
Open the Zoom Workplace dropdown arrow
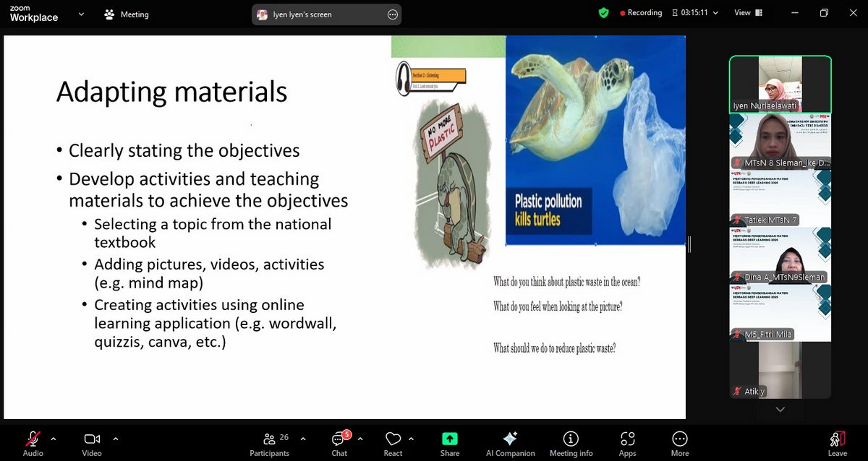pos(81,14)
